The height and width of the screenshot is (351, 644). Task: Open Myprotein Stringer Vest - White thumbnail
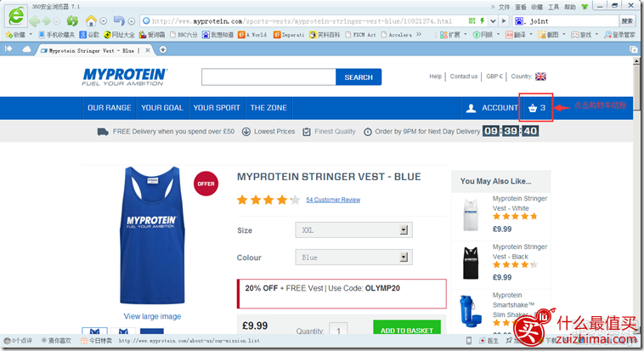[471, 214]
